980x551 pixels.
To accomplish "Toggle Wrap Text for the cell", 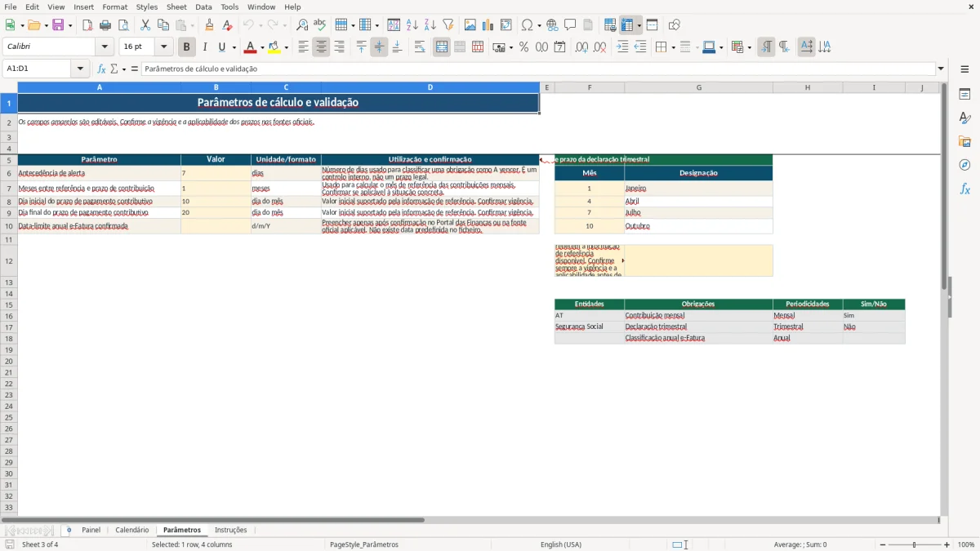I will click(x=420, y=47).
